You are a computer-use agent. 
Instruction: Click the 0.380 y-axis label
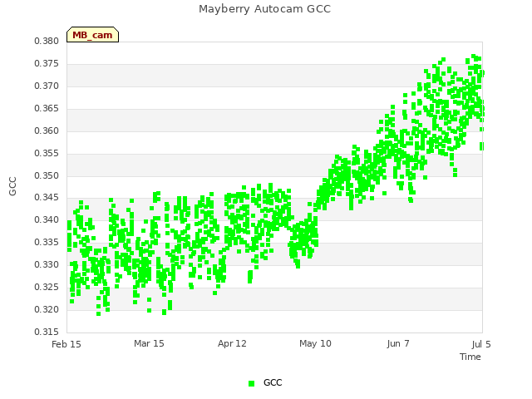[47, 41]
